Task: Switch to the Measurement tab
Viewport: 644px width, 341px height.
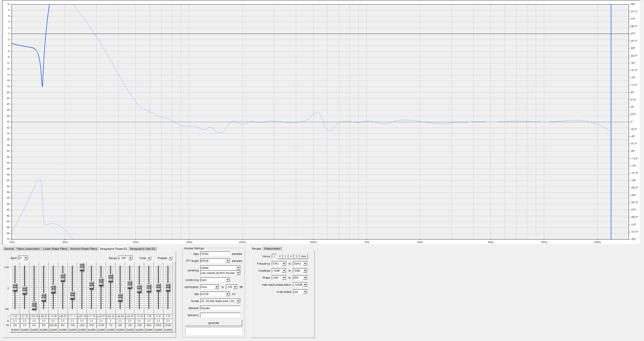Action: 272,249
